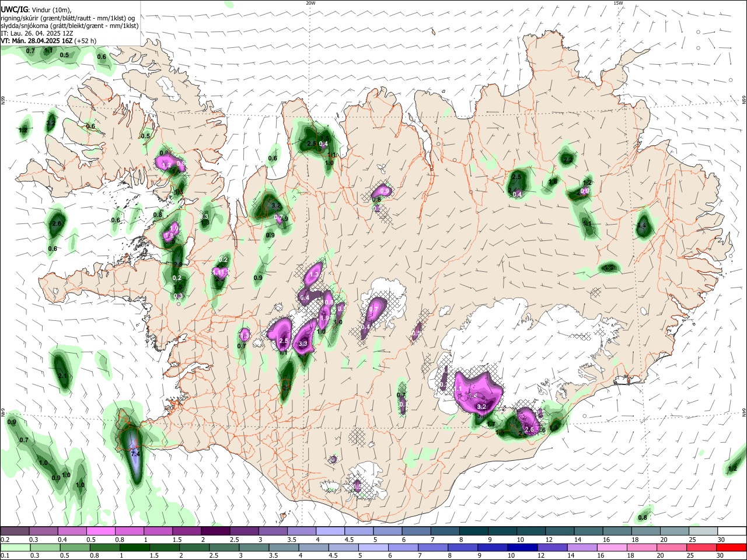Image resolution: width=747 pixels, height=560 pixels.
Task: Select the deep blue rain swatch between 10 and 12
Action: pos(523,548)
